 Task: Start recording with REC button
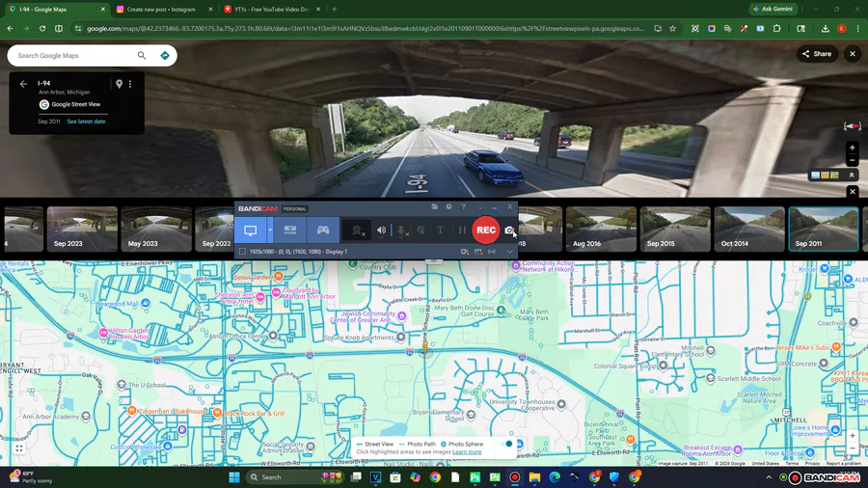coord(485,230)
